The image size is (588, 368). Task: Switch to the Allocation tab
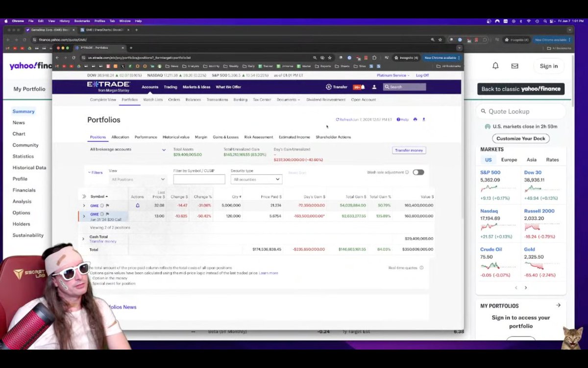click(x=120, y=137)
